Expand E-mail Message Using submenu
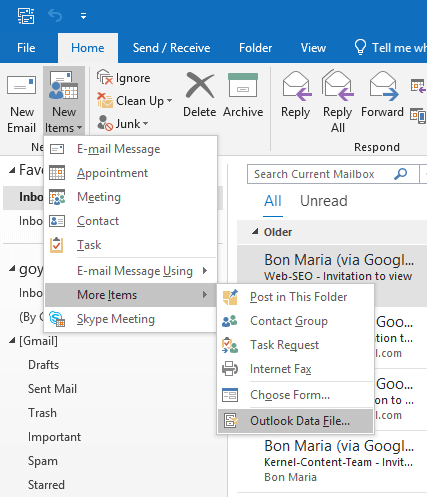Viewport: 427px width, 497px height. coord(131,271)
